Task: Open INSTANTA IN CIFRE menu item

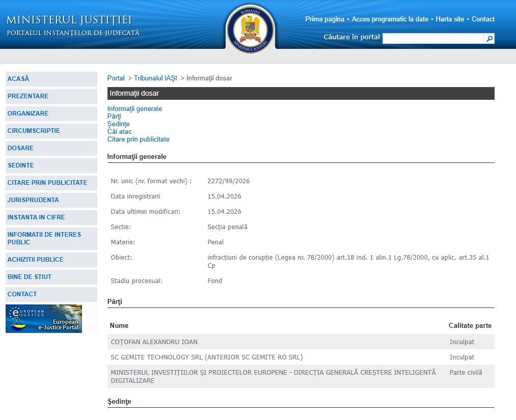Action: (x=36, y=217)
